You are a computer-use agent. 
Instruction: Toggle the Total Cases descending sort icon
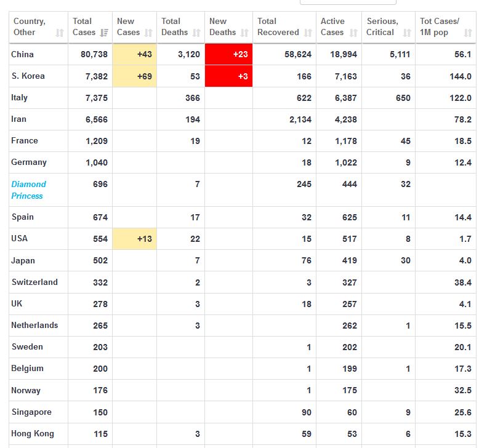(x=104, y=33)
